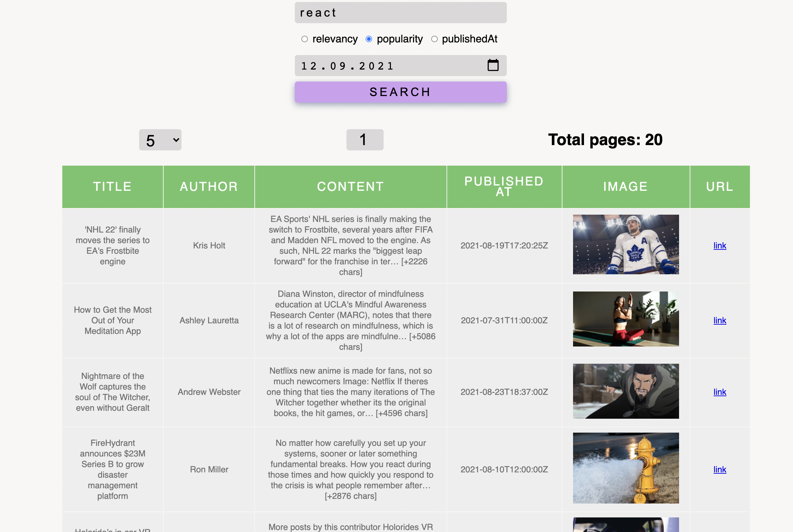
Task: Click the TITLE column header
Action: point(112,186)
